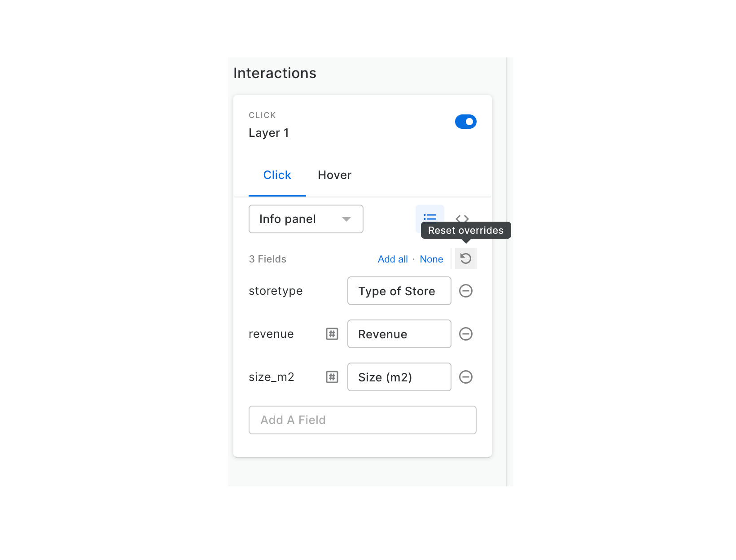Screen dimensions: 736x560
Task: Remove the size_m2 field
Action: [466, 377]
